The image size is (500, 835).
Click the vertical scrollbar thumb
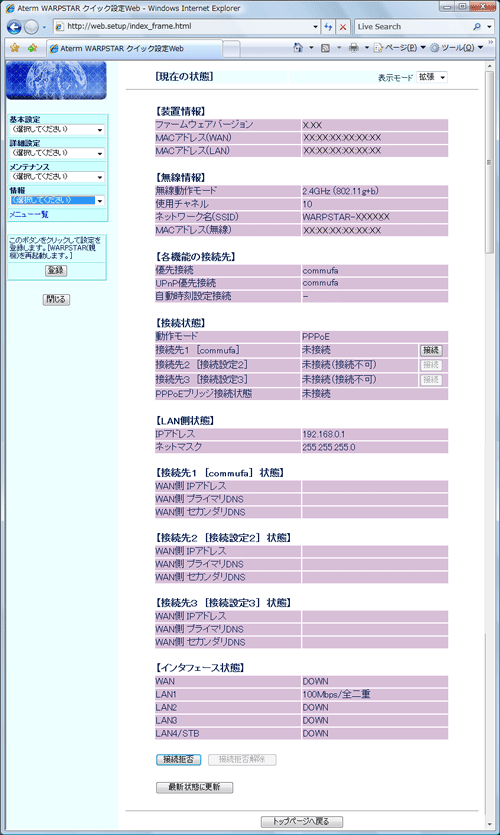tap(489, 162)
